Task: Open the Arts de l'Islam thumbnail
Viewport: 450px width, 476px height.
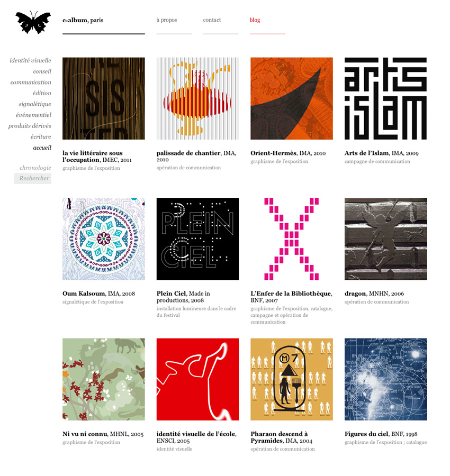Action: [x=385, y=98]
